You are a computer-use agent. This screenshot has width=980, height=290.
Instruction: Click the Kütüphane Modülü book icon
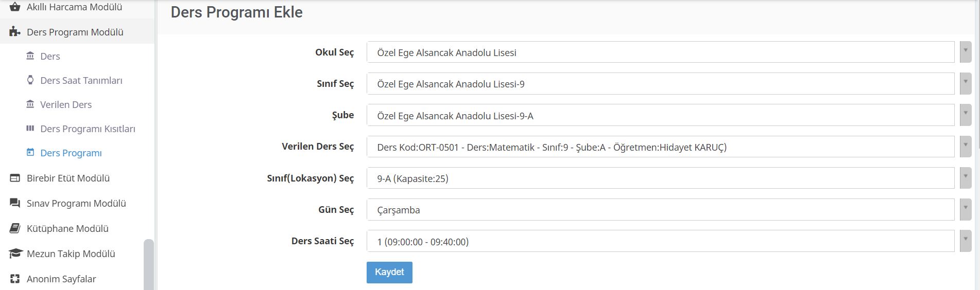(15, 228)
